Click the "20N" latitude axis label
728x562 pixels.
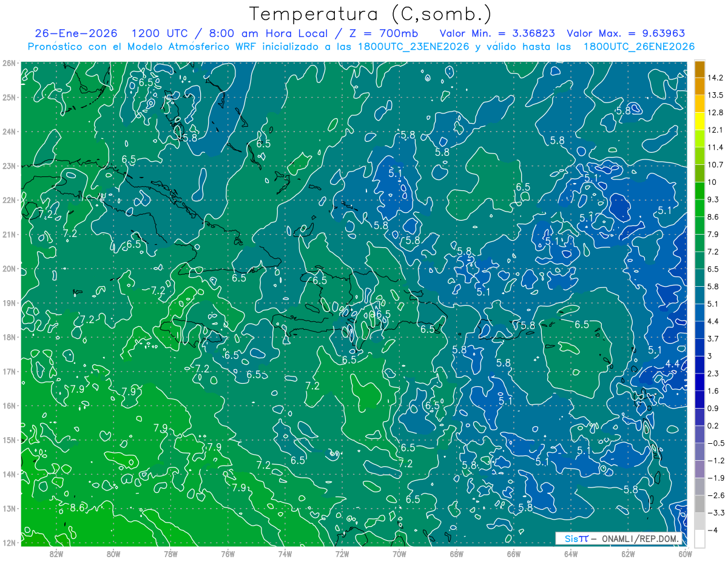9,269
